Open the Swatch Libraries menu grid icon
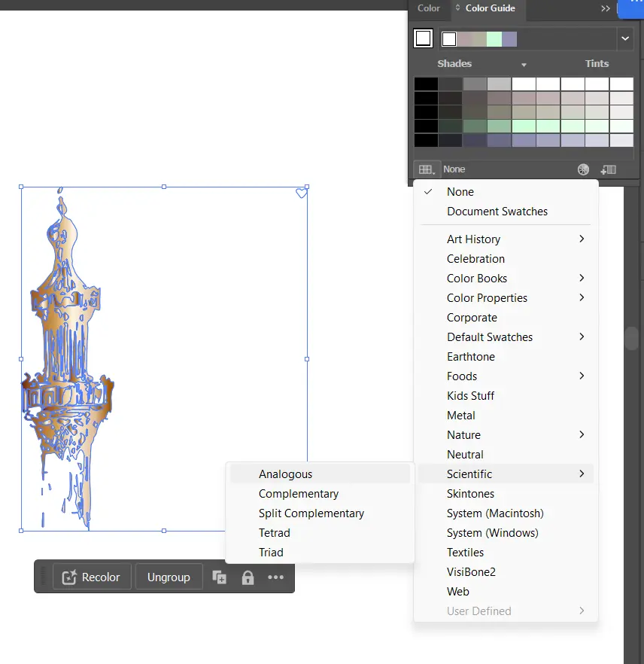This screenshot has height=664, width=644. 426,169
